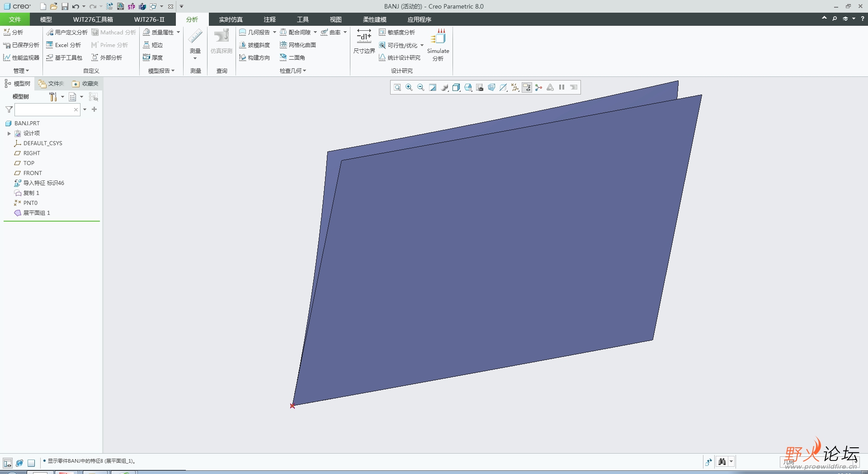Switch to the 柔性建模 ribbon tab

pyautogui.click(x=375, y=19)
